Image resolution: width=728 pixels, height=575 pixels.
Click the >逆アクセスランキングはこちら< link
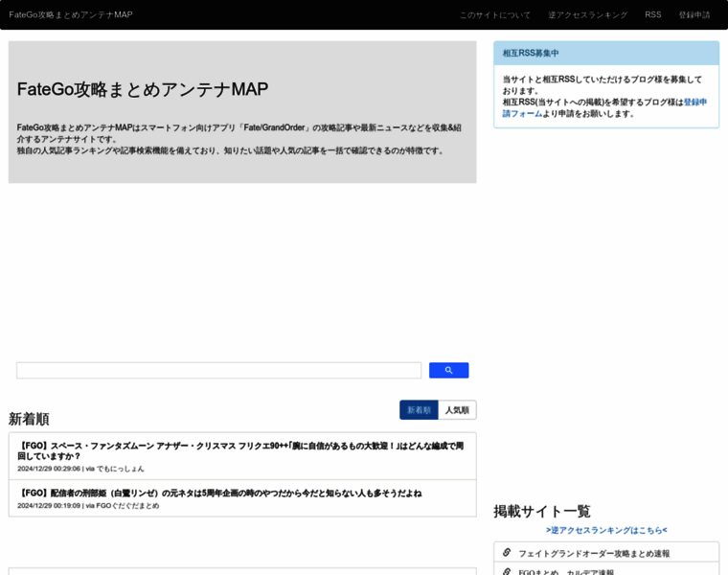tap(606, 530)
